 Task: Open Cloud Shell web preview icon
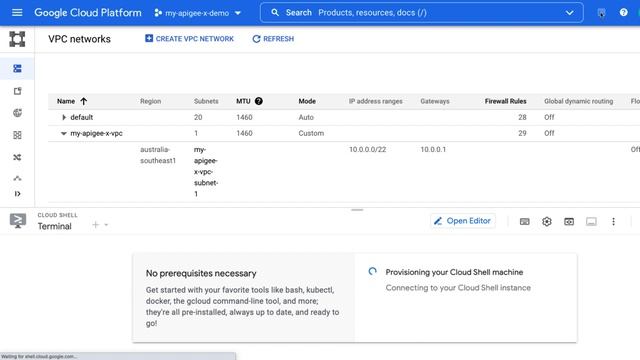coord(569,222)
